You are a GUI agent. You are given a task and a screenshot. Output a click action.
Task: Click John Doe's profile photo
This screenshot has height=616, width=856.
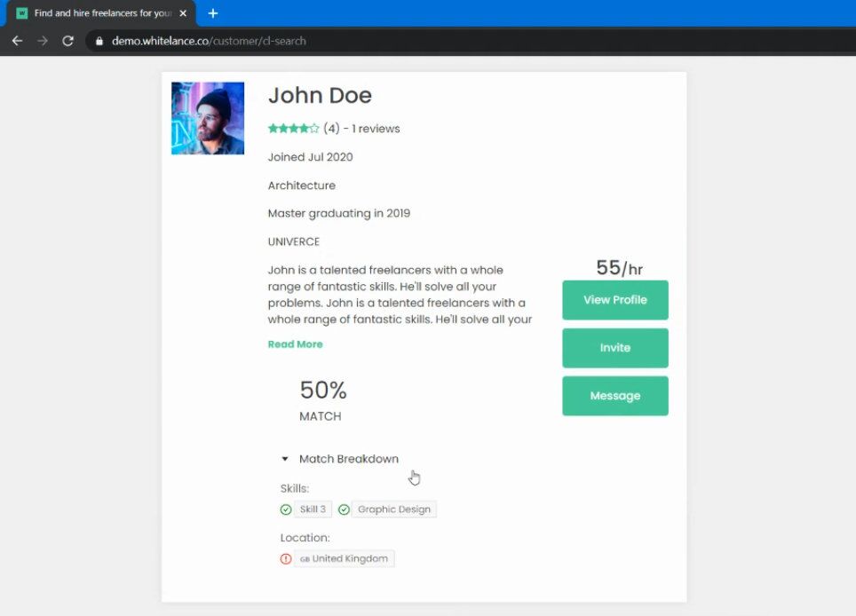(x=208, y=118)
